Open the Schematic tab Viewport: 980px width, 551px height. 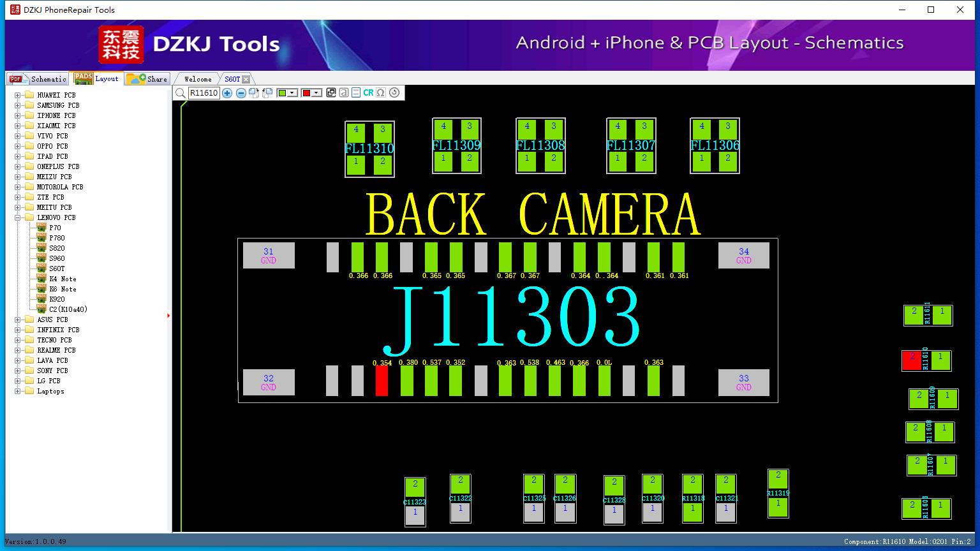pyautogui.click(x=39, y=79)
